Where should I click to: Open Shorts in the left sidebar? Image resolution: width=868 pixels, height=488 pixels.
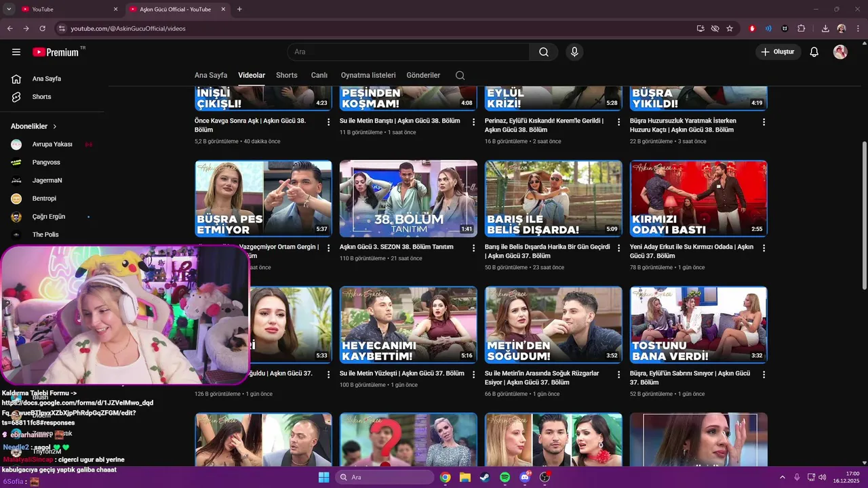pyautogui.click(x=52, y=97)
